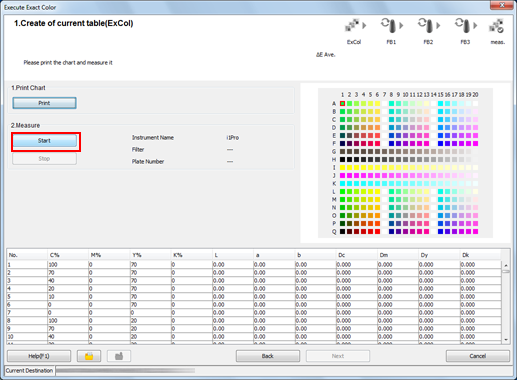Screen dimensions: 517x380
Task: Click the ExCol step icon
Action: (x=351, y=25)
